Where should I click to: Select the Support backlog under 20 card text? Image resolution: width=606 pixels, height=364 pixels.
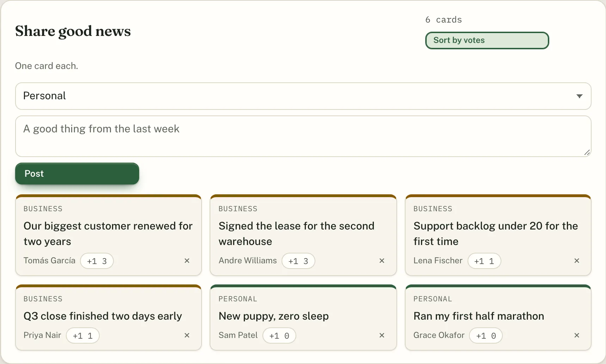coord(496,234)
